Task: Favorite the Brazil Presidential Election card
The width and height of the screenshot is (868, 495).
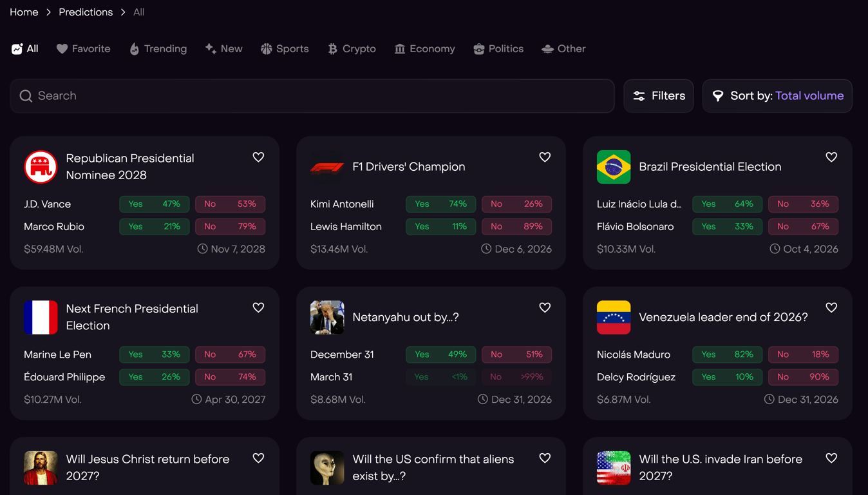Action: pos(831,157)
